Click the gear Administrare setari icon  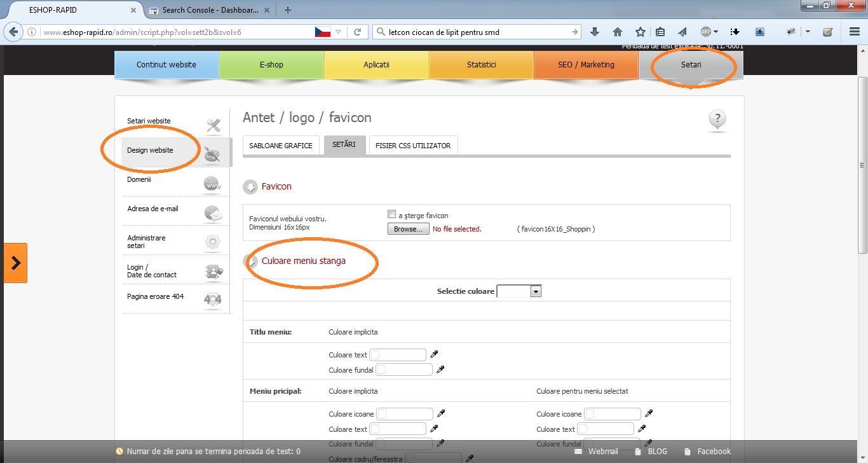pos(213,242)
